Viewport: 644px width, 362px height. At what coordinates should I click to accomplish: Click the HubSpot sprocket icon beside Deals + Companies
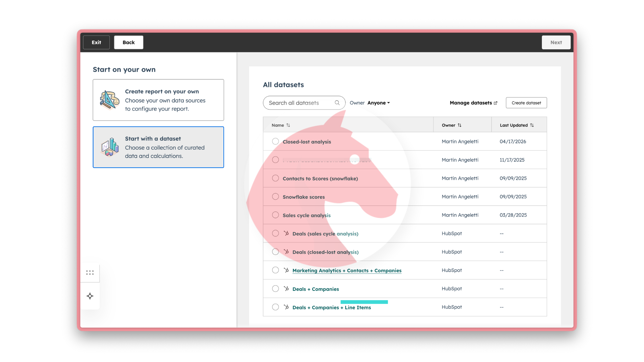286,288
